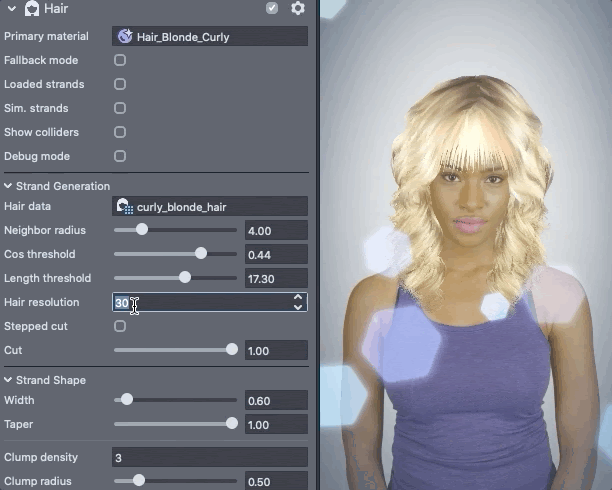
Task: Enable Sim. strands option
Action: [x=120, y=108]
